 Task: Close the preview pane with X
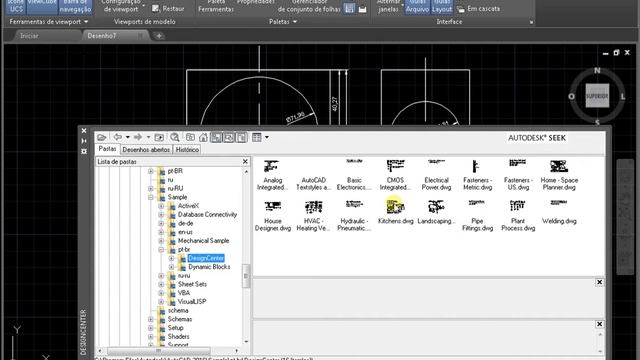(599, 282)
